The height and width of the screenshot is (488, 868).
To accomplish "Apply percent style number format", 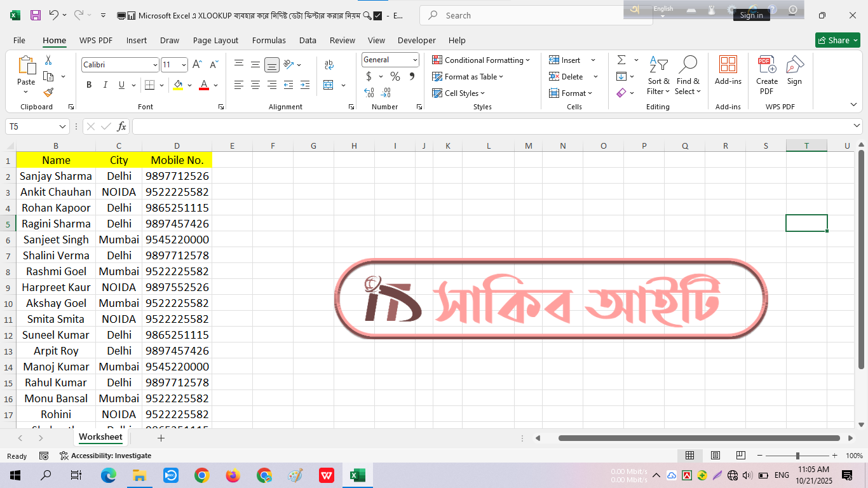I will click(x=395, y=77).
